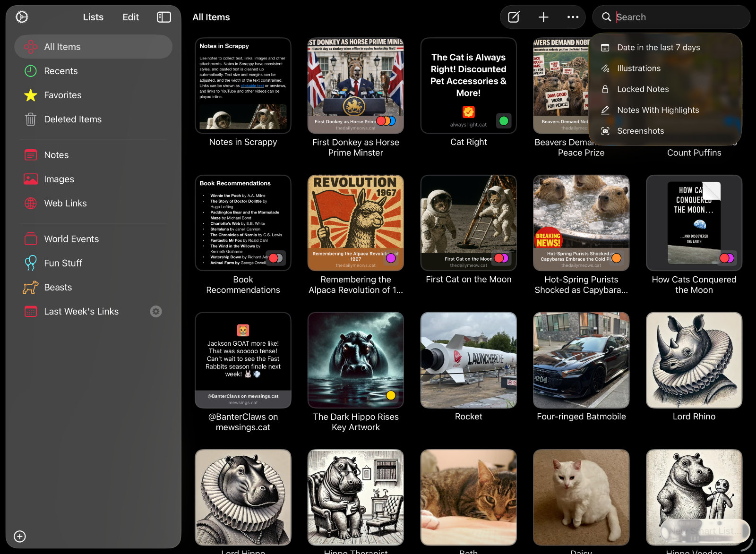This screenshot has width=756, height=554.
Task: Click the purple tag dot on Alpaca Revolution card
Action: (390, 258)
